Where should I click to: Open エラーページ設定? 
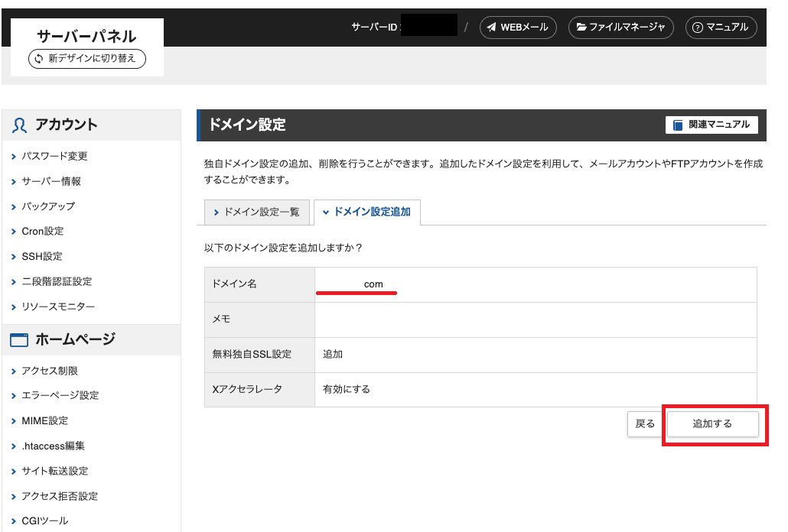[60, 396]
